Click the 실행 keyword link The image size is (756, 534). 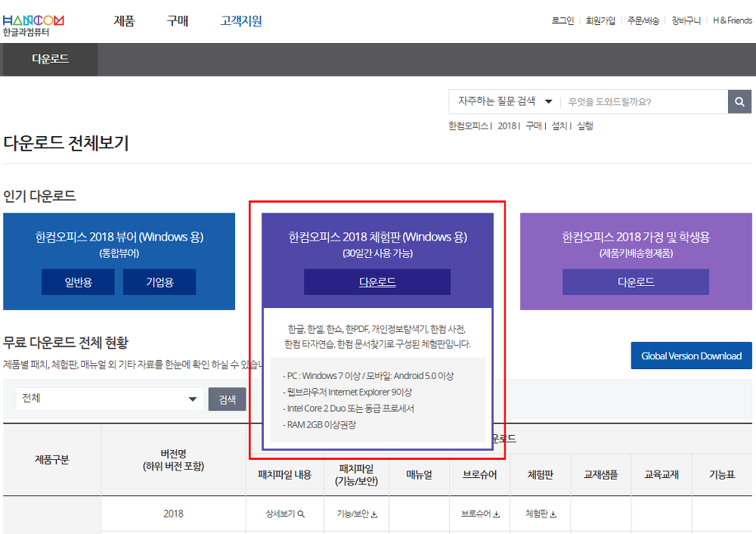(585, 126)
